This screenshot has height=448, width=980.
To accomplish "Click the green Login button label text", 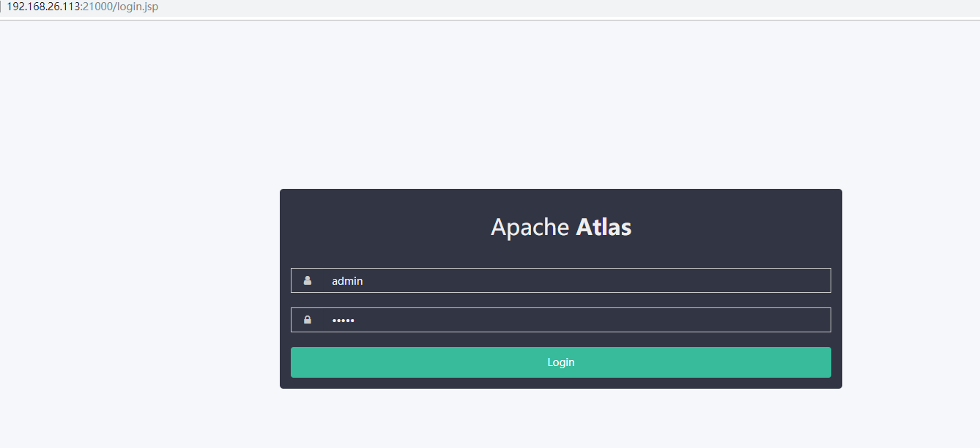I will click(x=560, y=362).
